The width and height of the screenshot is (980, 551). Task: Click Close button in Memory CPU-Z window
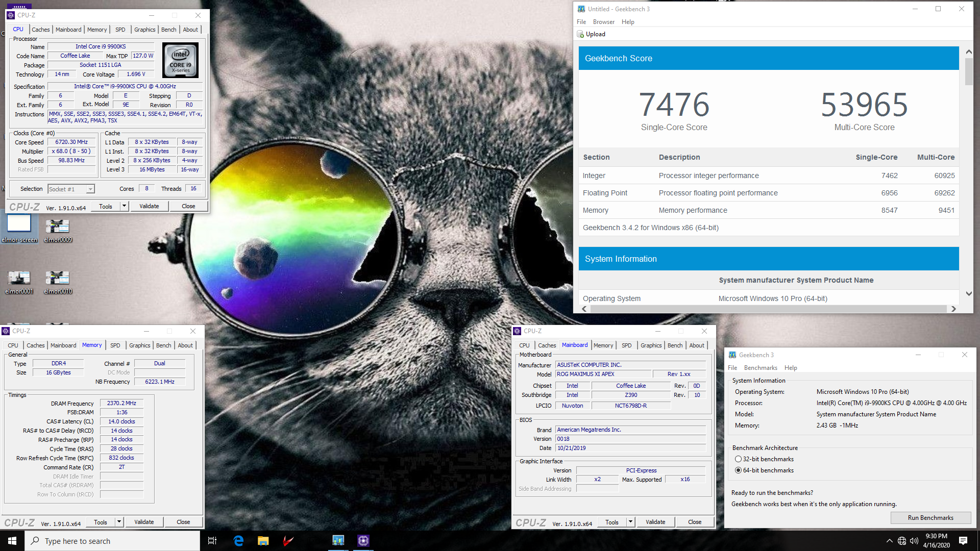coord(183,522)
